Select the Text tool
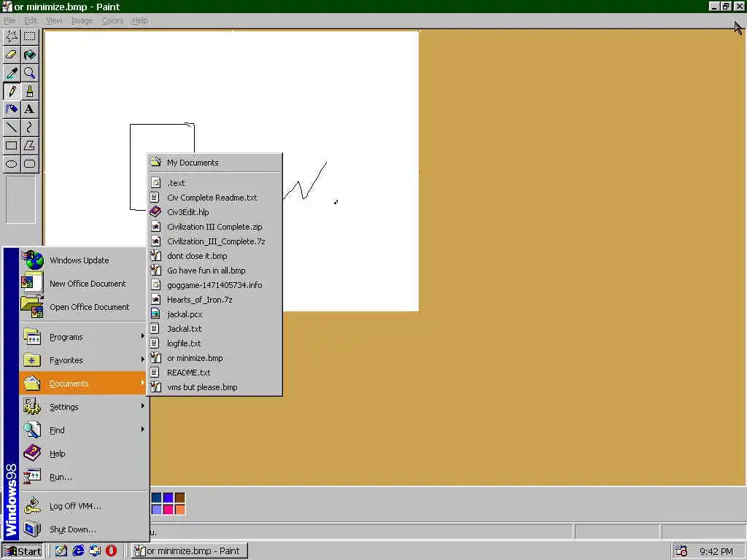 pyautogui.click(x=29, y=109)
